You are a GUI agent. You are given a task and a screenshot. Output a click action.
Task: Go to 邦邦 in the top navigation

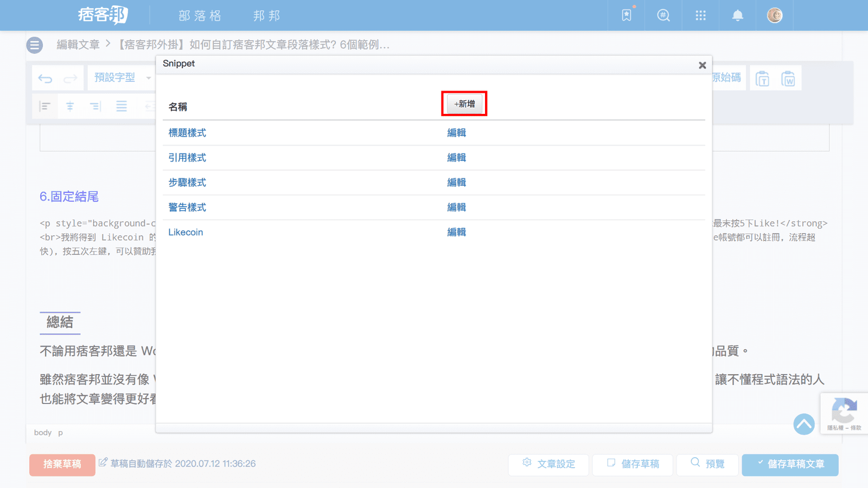[x=266, y=15]
